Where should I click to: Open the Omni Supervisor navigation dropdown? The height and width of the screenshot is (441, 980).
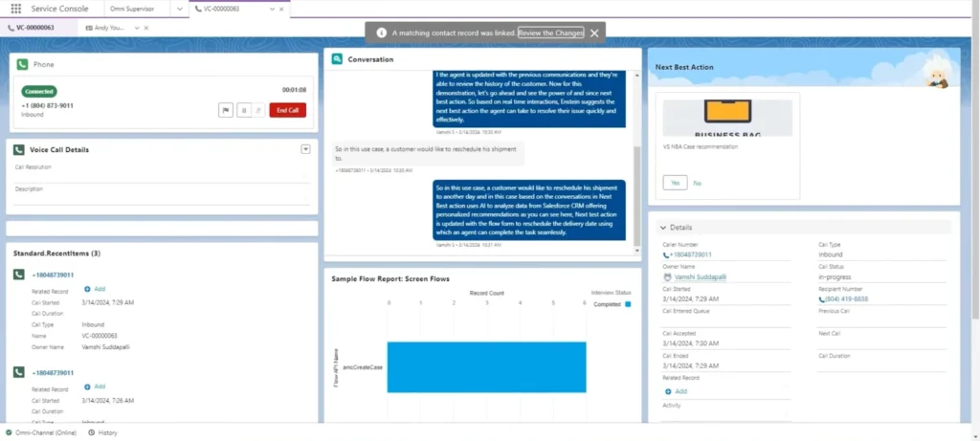(178, 9)
